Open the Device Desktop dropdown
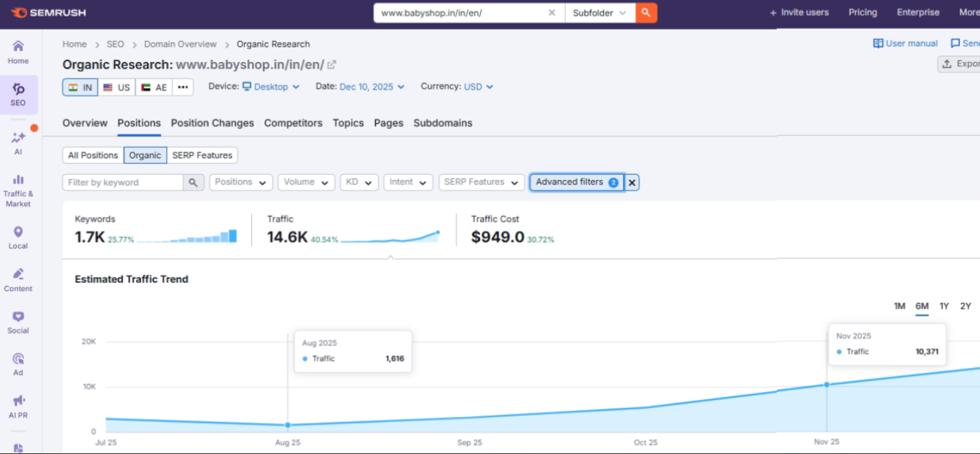This screenshot has height=454, width=980. [x=271, y=87]
